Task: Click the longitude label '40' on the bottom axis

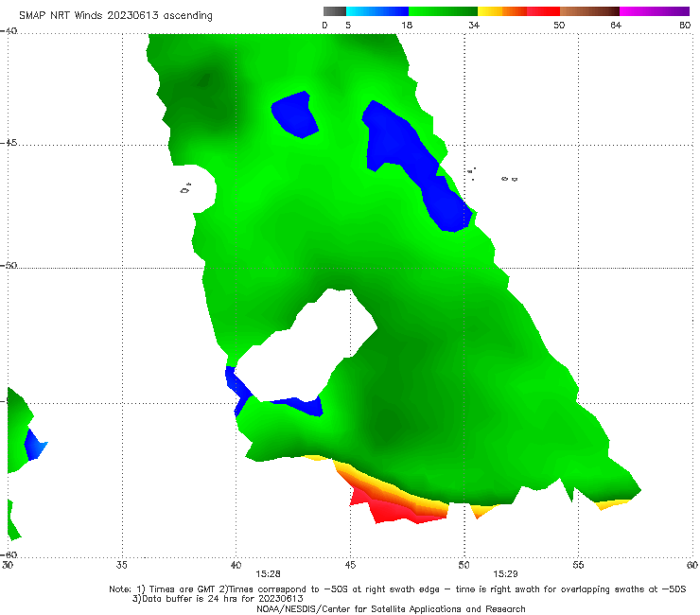Action: tap(236, 565)
